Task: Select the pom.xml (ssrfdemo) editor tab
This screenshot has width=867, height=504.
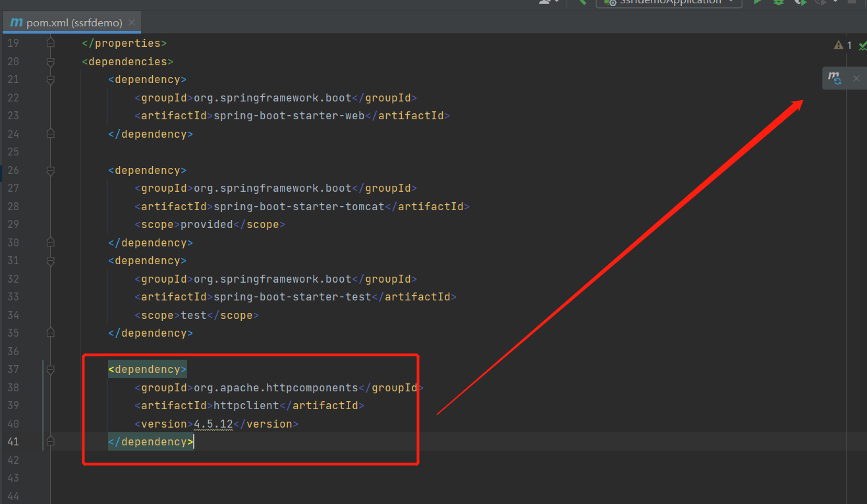Action: [x=67, y=23]
